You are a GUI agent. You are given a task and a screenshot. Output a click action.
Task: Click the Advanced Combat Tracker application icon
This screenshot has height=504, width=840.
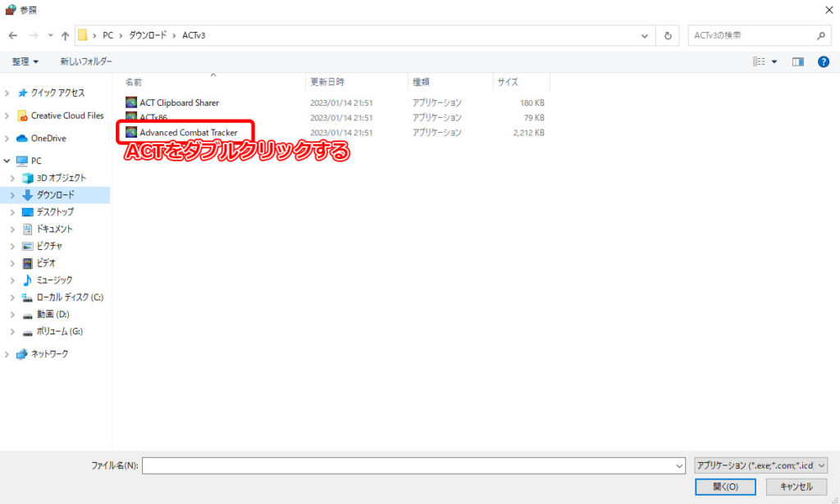pyautogui.click(x=131, y=133)
